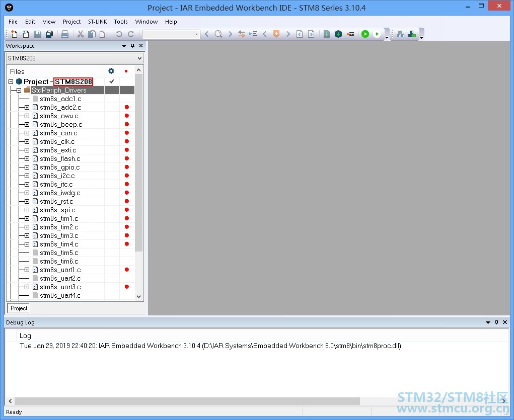Click the Make build icon
The width and height of the screenshot is (514, 420).
338,34
